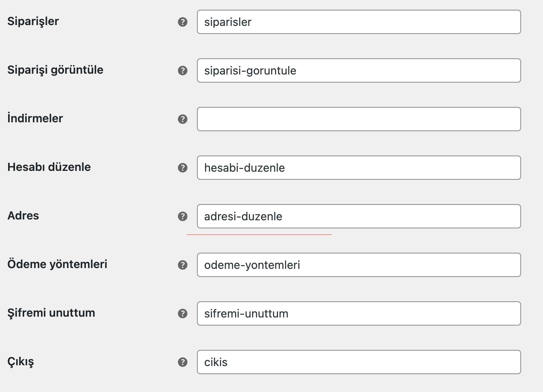Focus the adresi-duzenle input box

click(x=359, y=216)
